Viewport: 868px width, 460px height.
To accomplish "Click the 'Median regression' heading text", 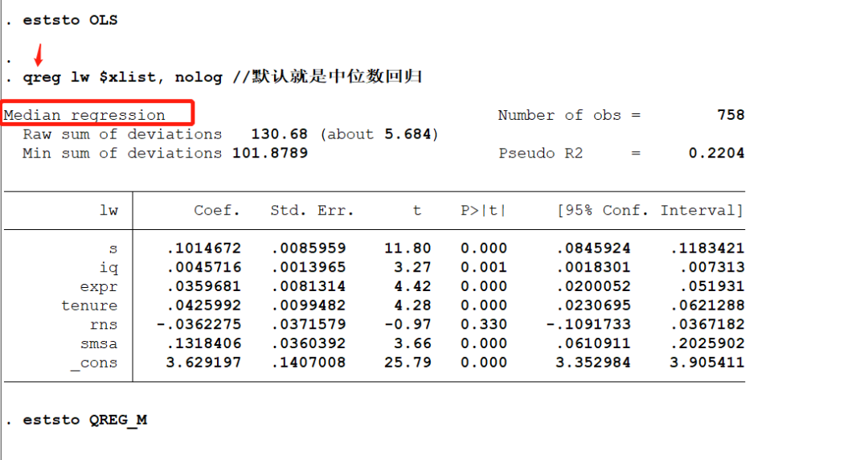I will [84, 115].
